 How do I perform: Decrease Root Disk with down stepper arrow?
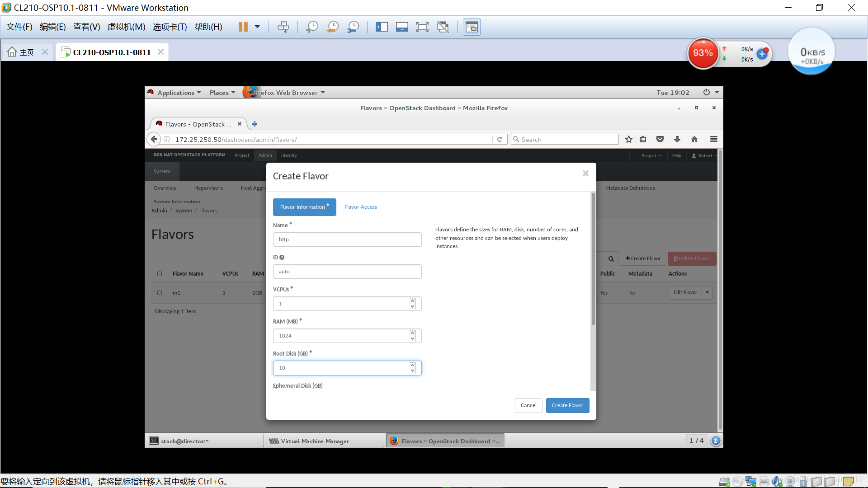[412, 371]
